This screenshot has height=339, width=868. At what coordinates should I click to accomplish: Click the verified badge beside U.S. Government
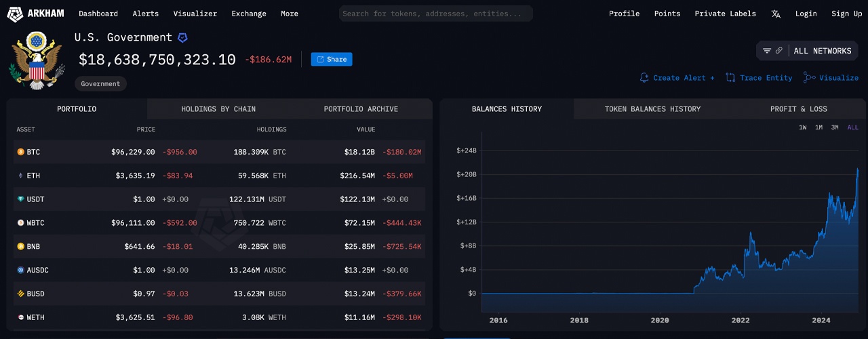pos(182,38)
